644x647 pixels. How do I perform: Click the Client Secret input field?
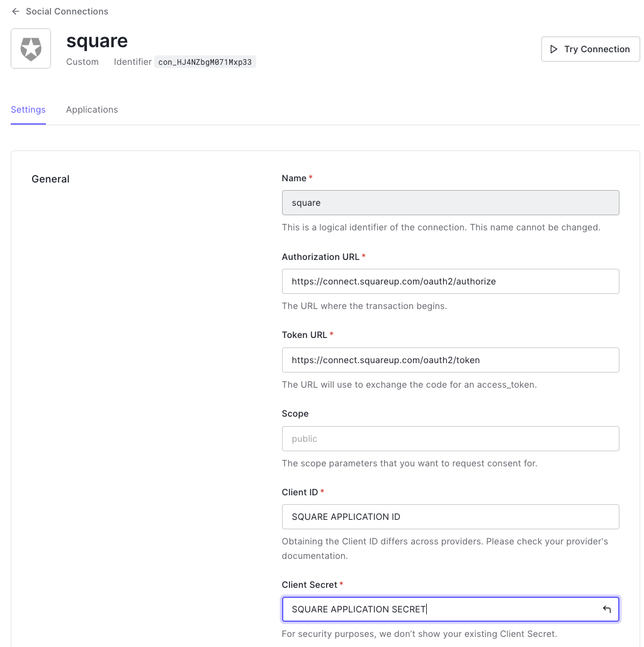(x=450, y=609)
